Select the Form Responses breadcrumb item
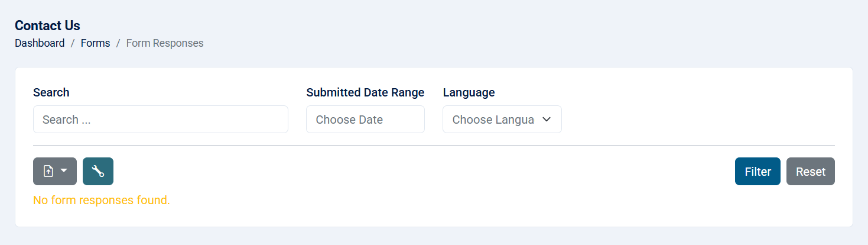 [x=165, y=43]
